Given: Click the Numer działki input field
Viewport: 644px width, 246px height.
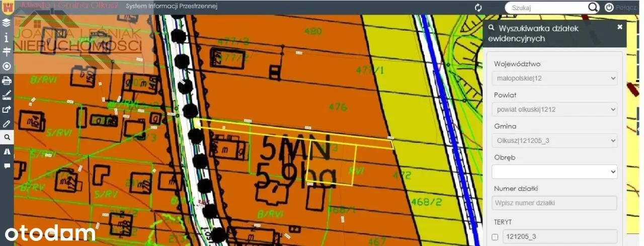Looking at the screenshot, I should tap(554, 203).
